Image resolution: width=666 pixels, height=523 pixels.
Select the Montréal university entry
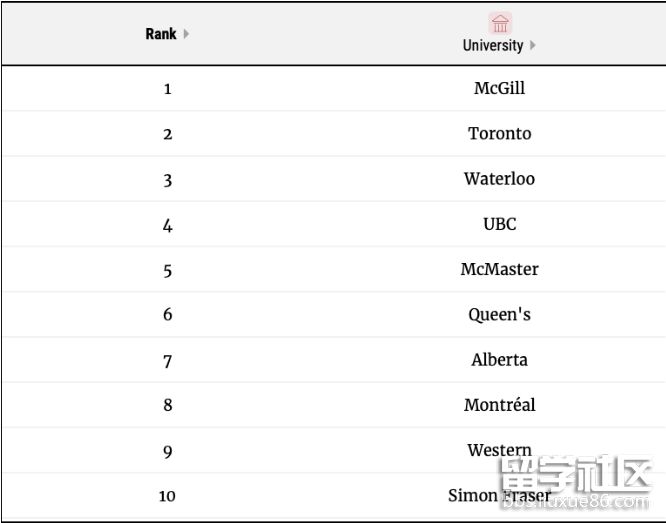[x=499, y=405]
